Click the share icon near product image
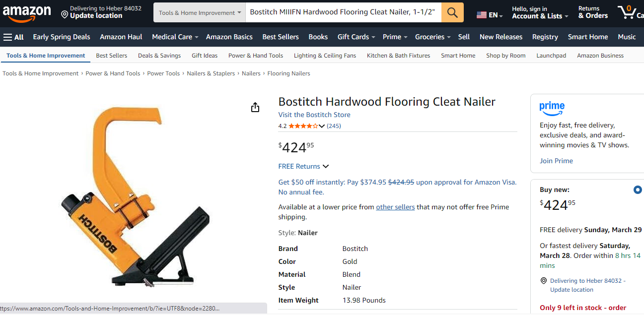Image resolution: width=644 pixels, height=315 pixels. click(x=255, y=107)
